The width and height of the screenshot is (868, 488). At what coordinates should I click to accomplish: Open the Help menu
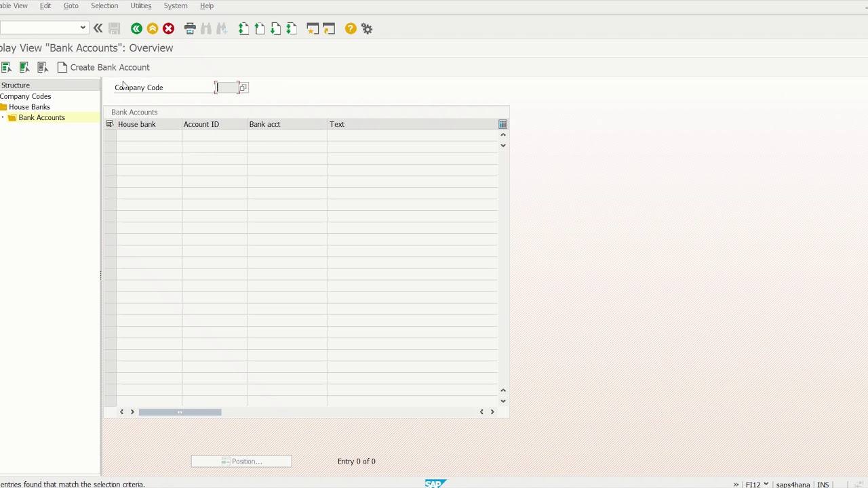207,5
